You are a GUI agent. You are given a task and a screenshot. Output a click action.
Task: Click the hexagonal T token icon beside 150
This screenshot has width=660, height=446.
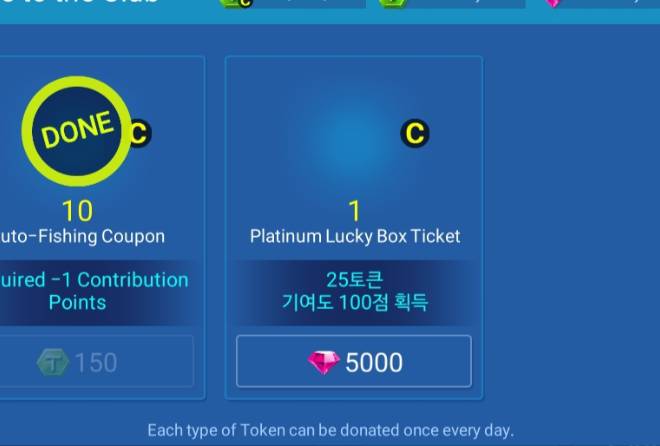click(x=53, y=362)
